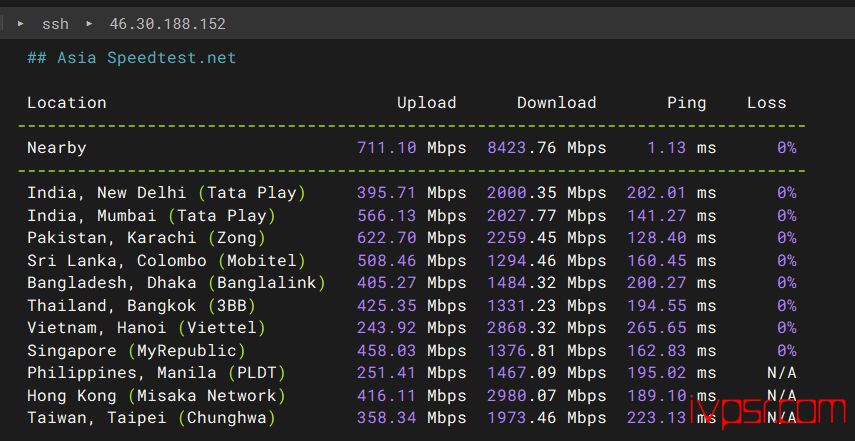The image size is (855, 441).
Task: Select the Nearby result row label
Action: [x=57, y=148]
